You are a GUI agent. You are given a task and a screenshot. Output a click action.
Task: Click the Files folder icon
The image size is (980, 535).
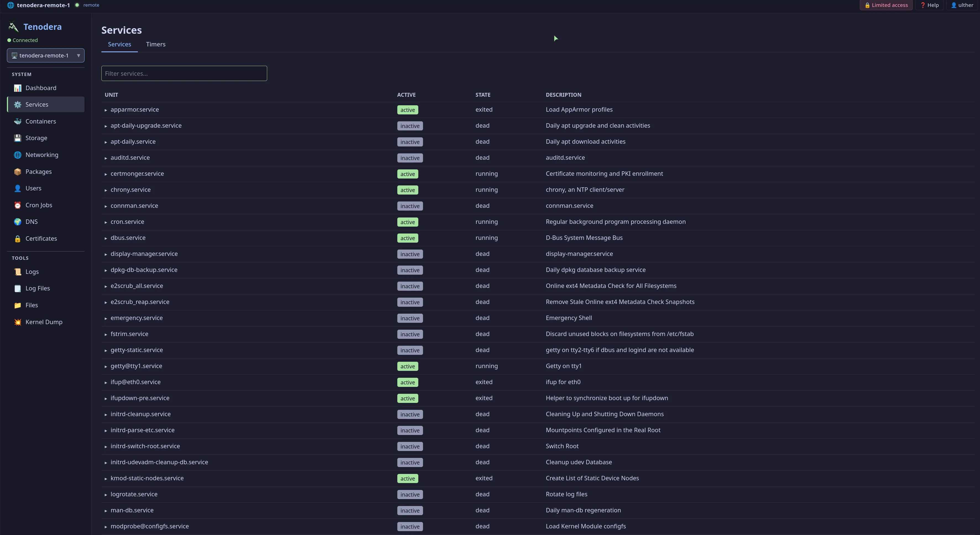17,305
